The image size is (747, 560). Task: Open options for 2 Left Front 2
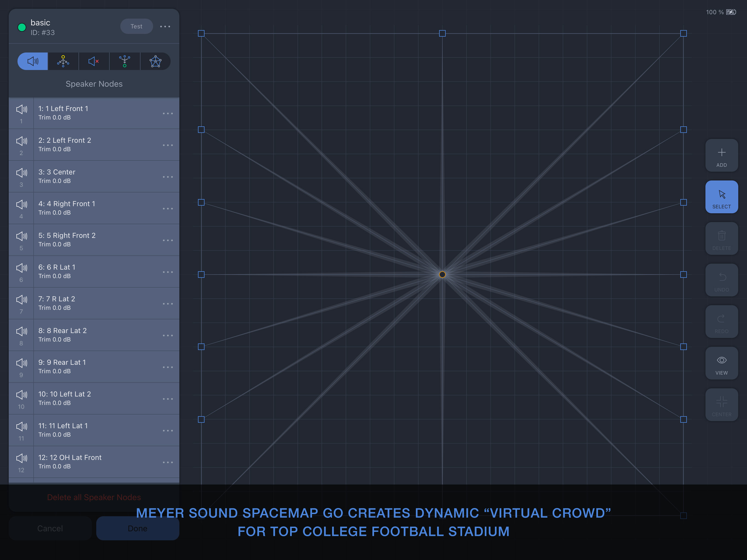click(168, 145)
